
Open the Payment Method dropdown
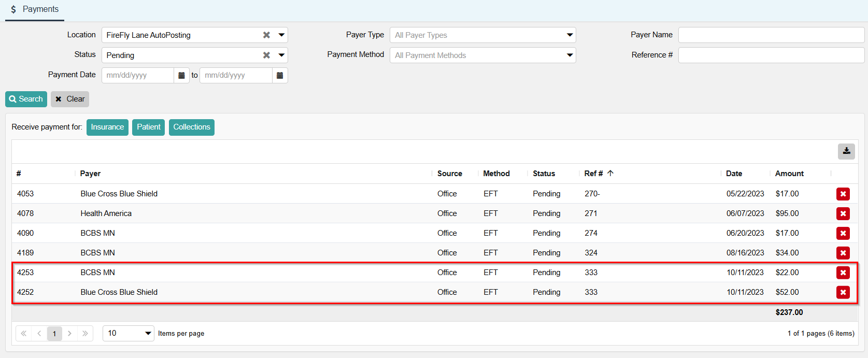coord(570,55)
